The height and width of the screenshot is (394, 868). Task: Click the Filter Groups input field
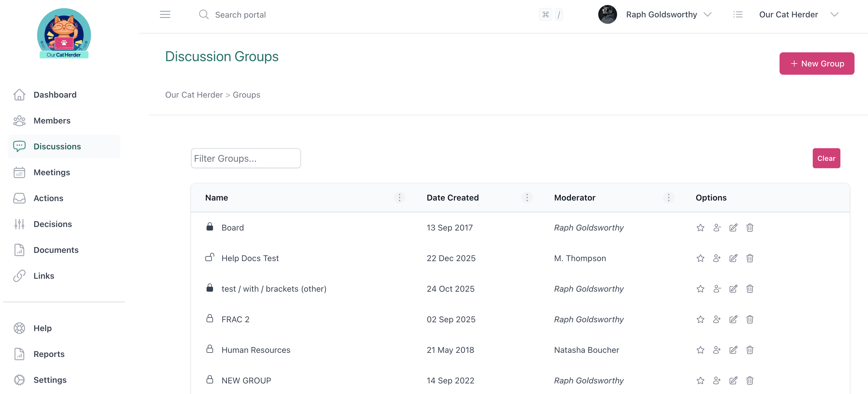(x=245, y=158)
